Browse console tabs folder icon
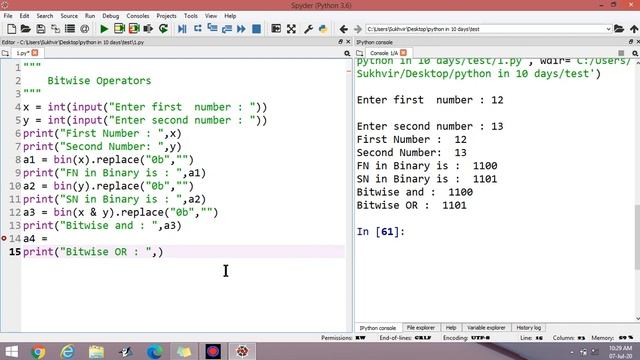The width and height of the screenshot is (640, 360). coord(360,53)
